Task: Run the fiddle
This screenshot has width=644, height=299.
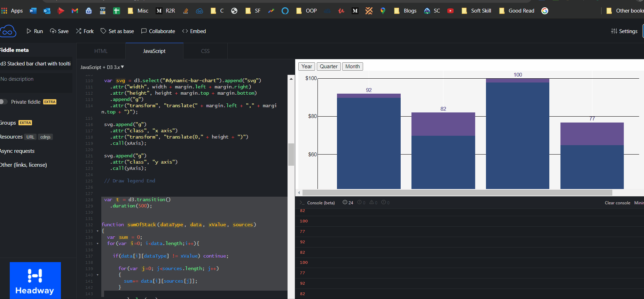Action: click(x=35, y=31)
